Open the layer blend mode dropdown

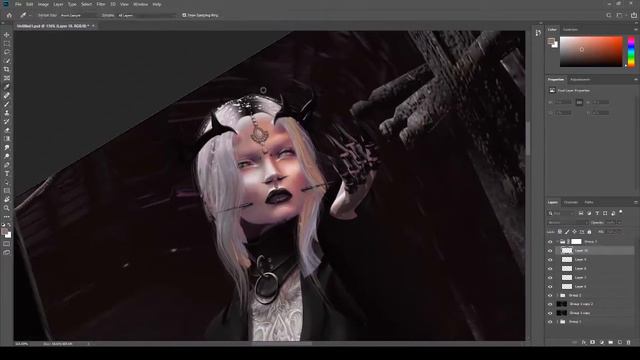tap(568, 222)
